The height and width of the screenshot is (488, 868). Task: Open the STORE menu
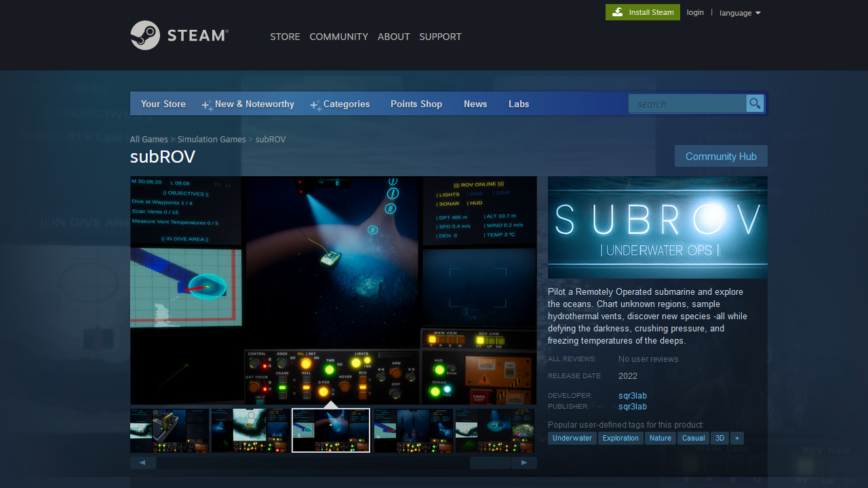click(285, 37)
